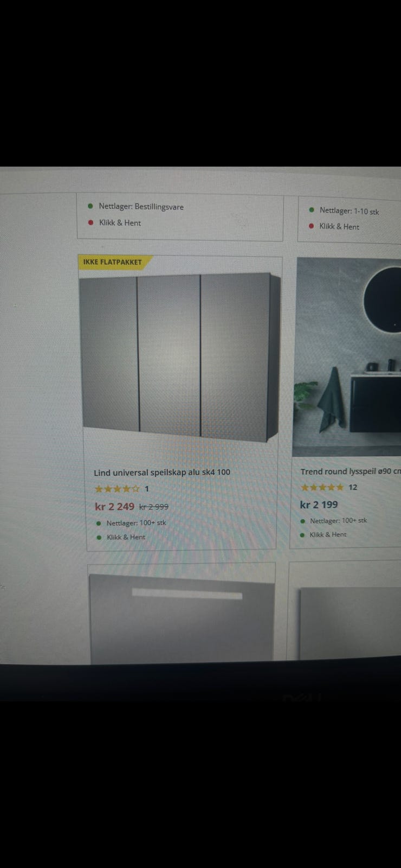Click the review count 12 for Trend lysspeil
401x868 pixels.
(x=353, y=487)
